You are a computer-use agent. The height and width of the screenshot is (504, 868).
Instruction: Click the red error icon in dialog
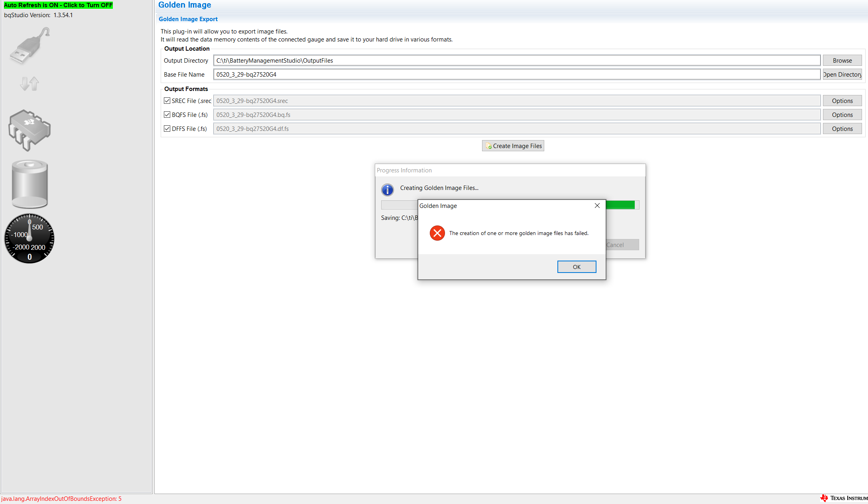pos(437,233)
